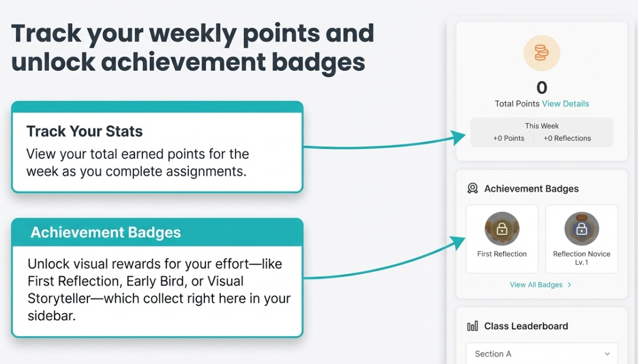638x364 pixels.
Task: Click the First Reflection locked badge icon
Action: (501, 229)
